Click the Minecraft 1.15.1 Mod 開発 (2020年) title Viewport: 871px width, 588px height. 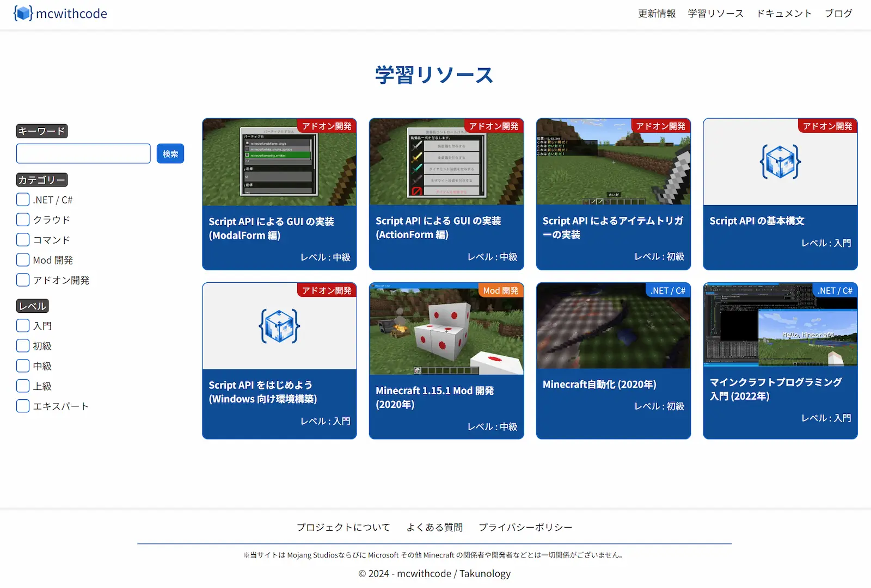click(x=434, y=398)
